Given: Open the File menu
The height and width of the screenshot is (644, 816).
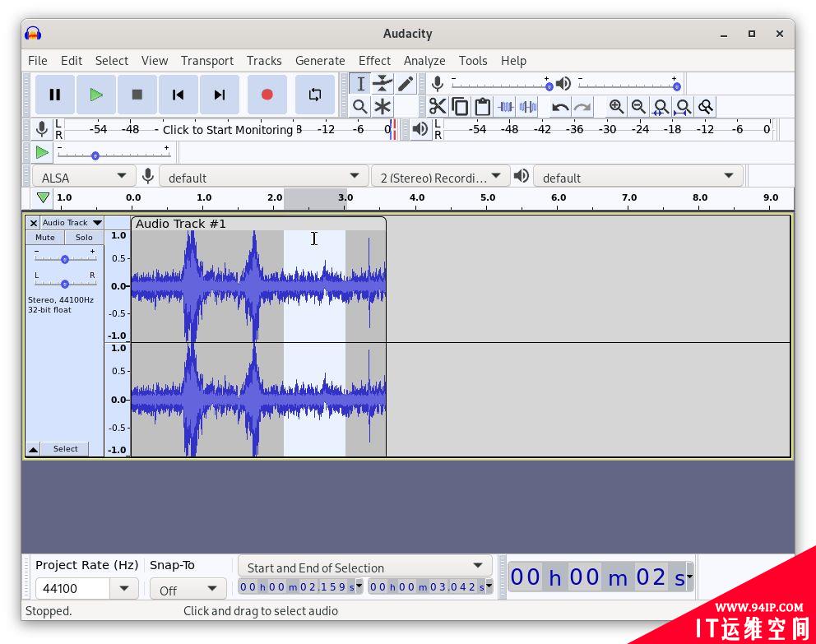Looking at the screenshot, I should 38,60.
